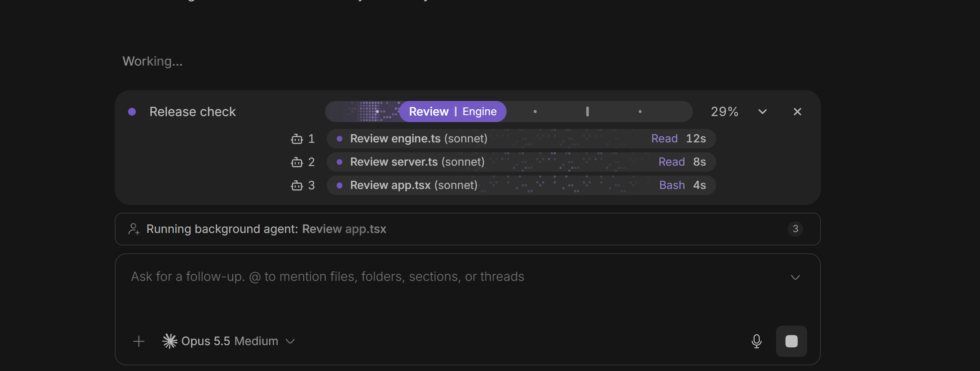This screenshot has width=980, height=371.
Task: Click the Review | Engine progress pill
Action: [453, 112]
